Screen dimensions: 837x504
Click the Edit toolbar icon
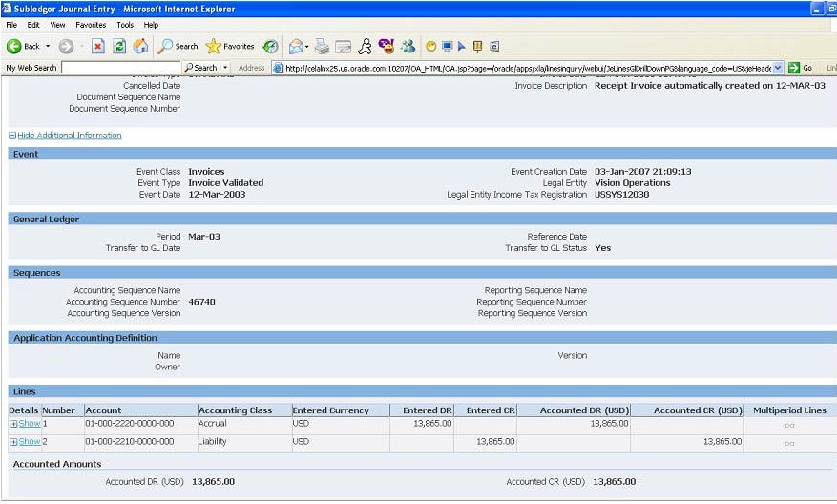344,47
